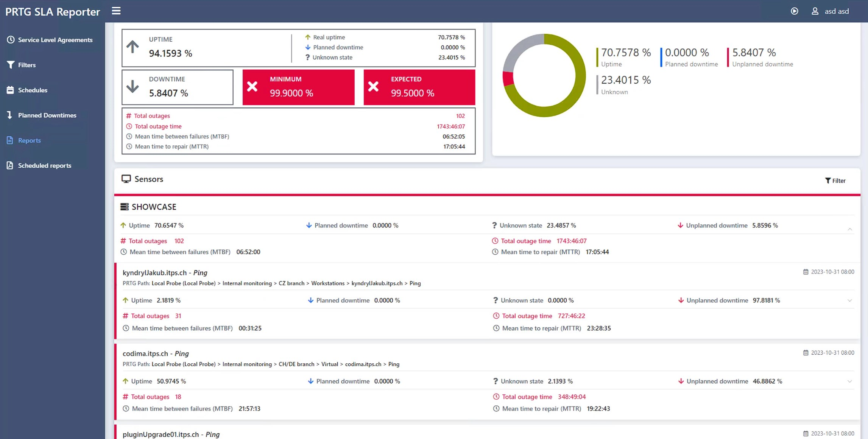
Task: Click the Filters funnel icon in sidebar
Action: [x=11, y=65]
